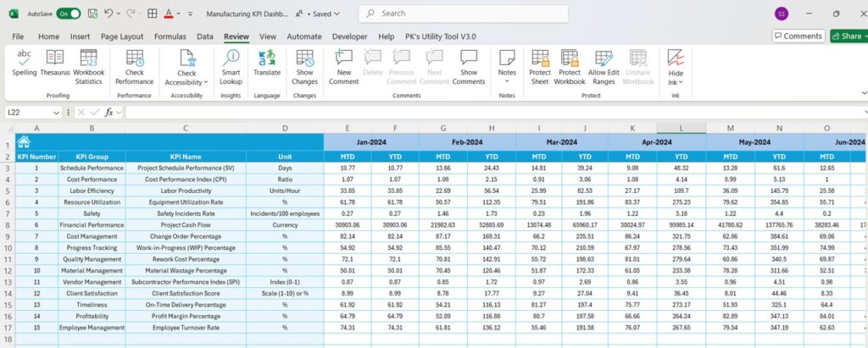
Task: Switch to the Home tab
Action: (x=48, y=36)
